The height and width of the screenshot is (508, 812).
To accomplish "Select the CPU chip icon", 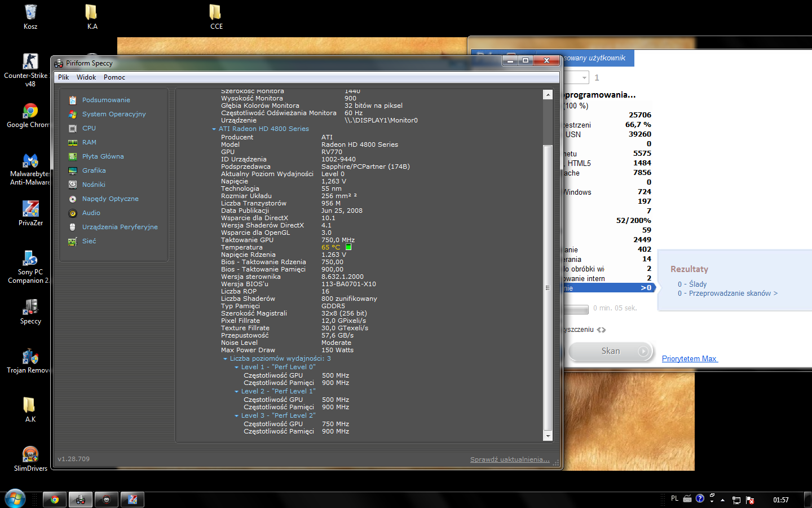I will 72,128.
